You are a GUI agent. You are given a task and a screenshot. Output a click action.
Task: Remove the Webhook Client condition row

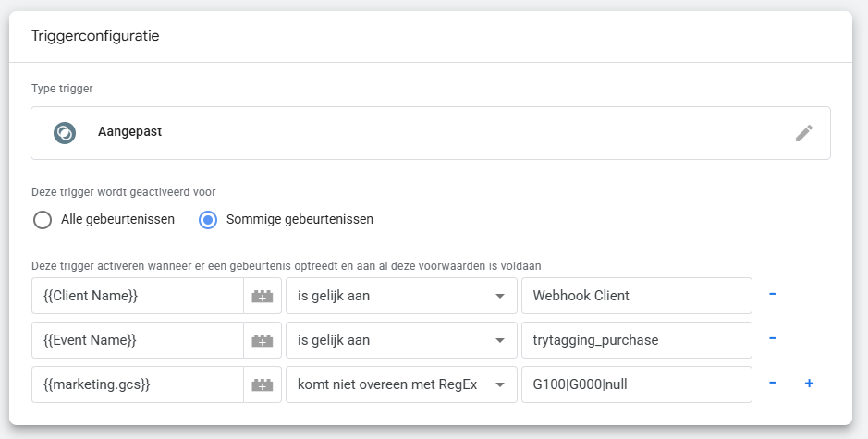point(773,295)
